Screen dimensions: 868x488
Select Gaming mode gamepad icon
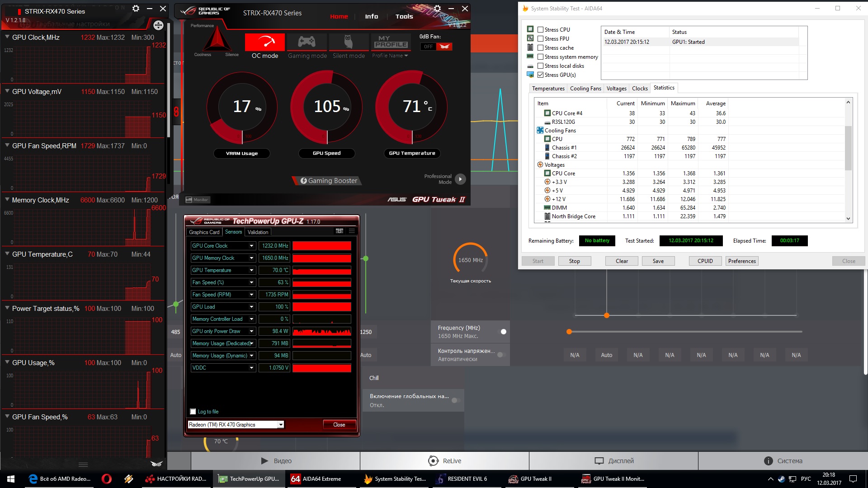307,42
